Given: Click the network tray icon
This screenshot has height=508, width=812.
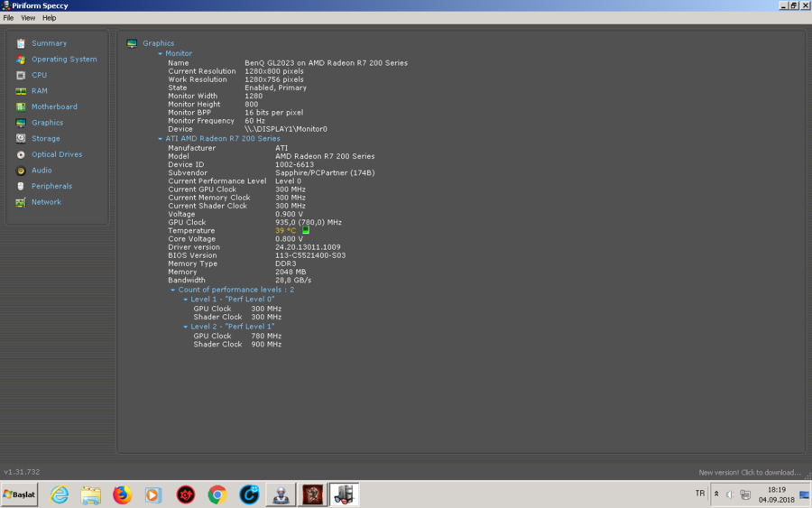Looking at the screenshot, I should coord(745,494).
